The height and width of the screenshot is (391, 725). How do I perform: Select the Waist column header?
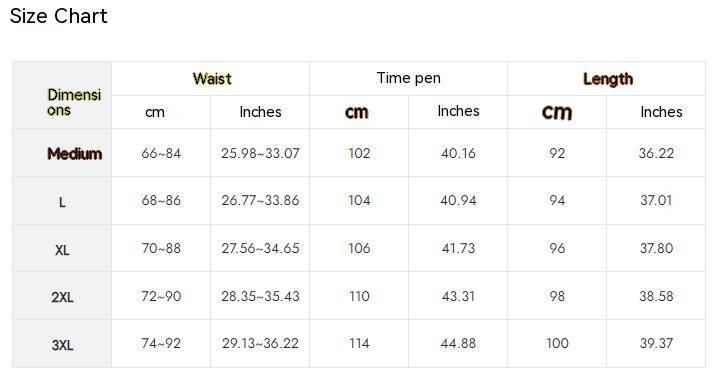pos(212,79)
